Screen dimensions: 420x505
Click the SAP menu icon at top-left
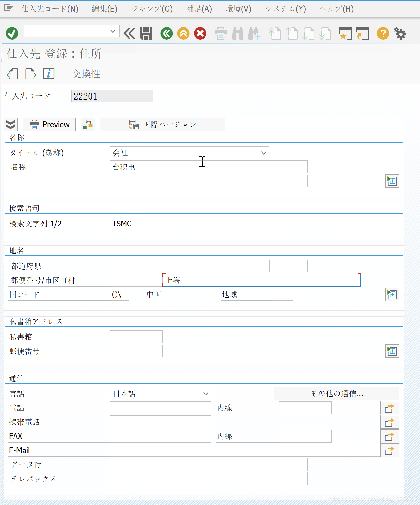[x=8, y=8]
